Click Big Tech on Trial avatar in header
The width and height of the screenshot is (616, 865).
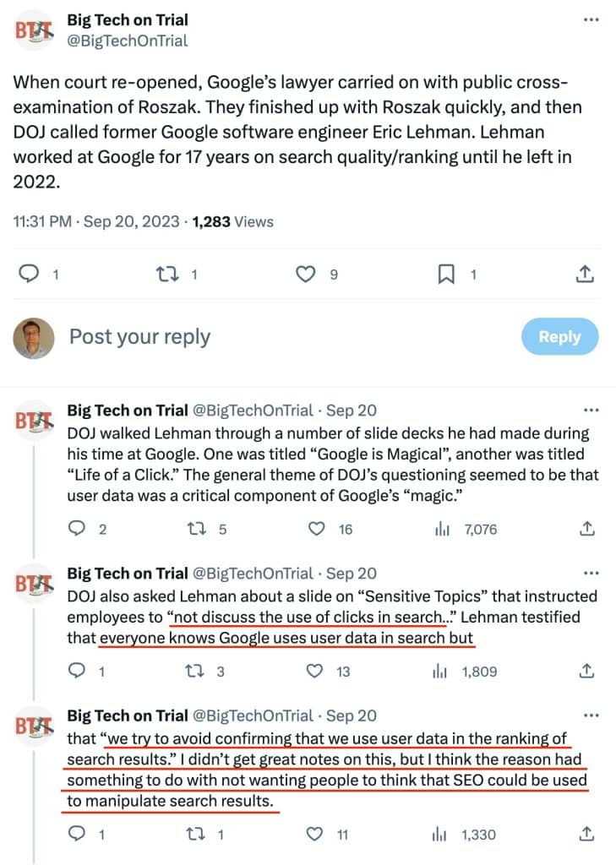[35, 30]
